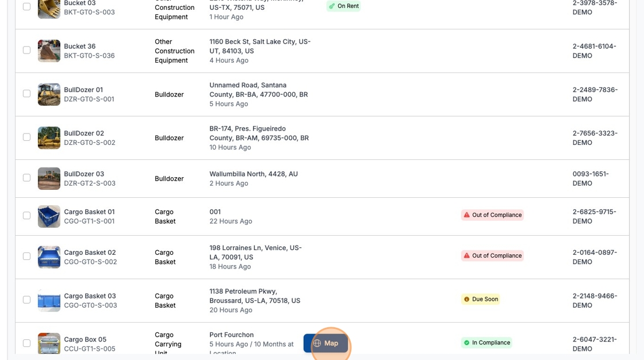Click the In Compliance status badge

(486, 343)
